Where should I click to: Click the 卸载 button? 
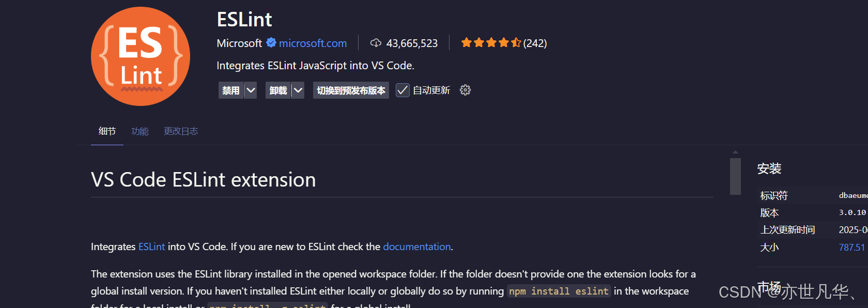[278, 90]
